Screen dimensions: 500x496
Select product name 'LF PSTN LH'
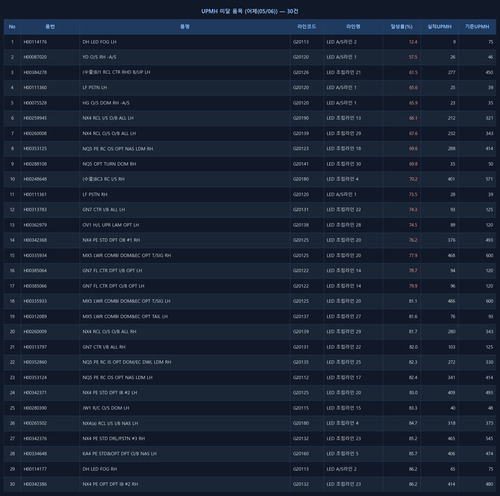point(95,88)
